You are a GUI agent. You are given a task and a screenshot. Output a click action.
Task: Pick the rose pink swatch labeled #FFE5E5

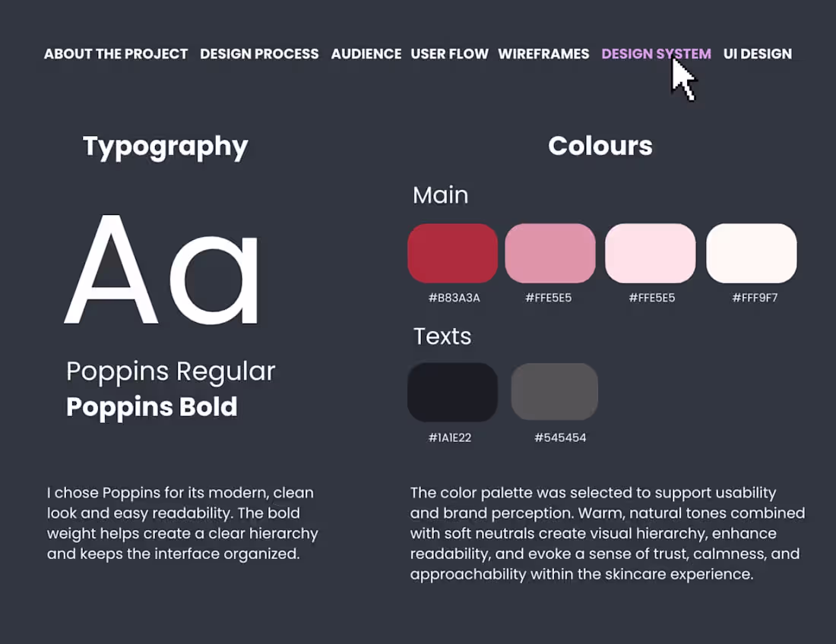(550, 253)
